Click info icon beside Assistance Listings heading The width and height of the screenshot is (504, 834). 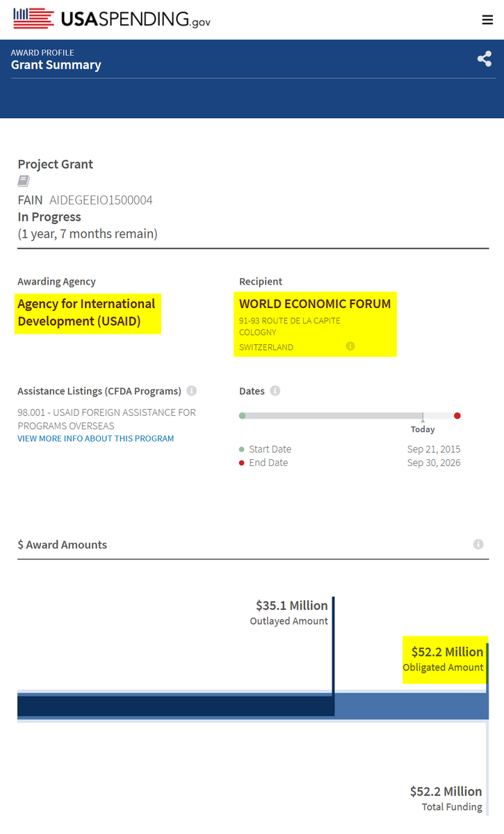coord(192,391)
